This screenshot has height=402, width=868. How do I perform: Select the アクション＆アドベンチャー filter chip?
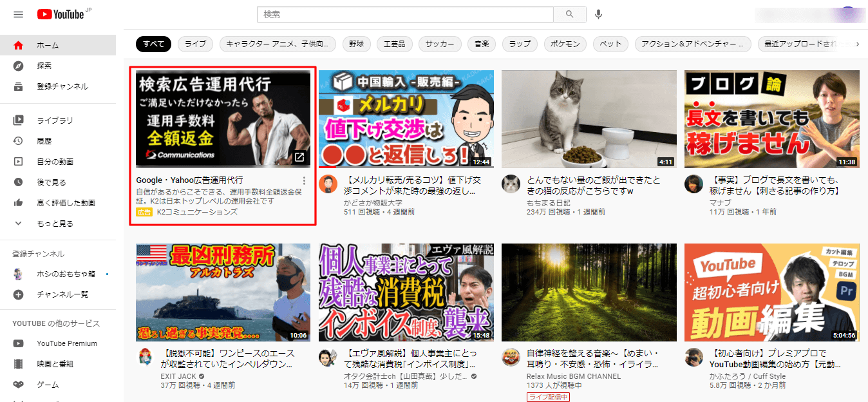693,44
